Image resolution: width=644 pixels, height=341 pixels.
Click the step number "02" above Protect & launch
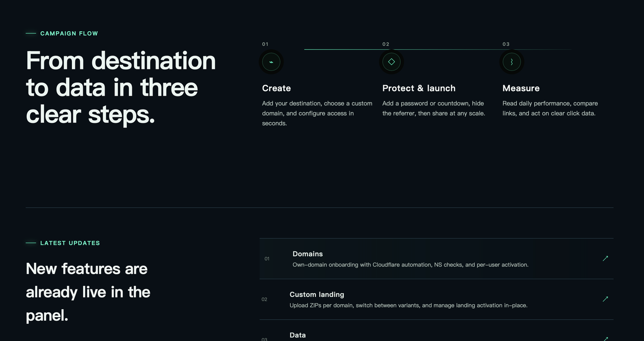(x=386, y=44)
